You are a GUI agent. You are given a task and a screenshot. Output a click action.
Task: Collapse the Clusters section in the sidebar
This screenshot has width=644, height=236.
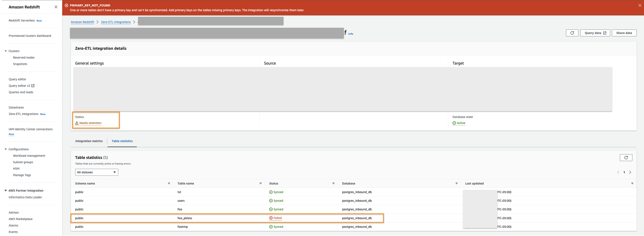click(x=6, y=51)
